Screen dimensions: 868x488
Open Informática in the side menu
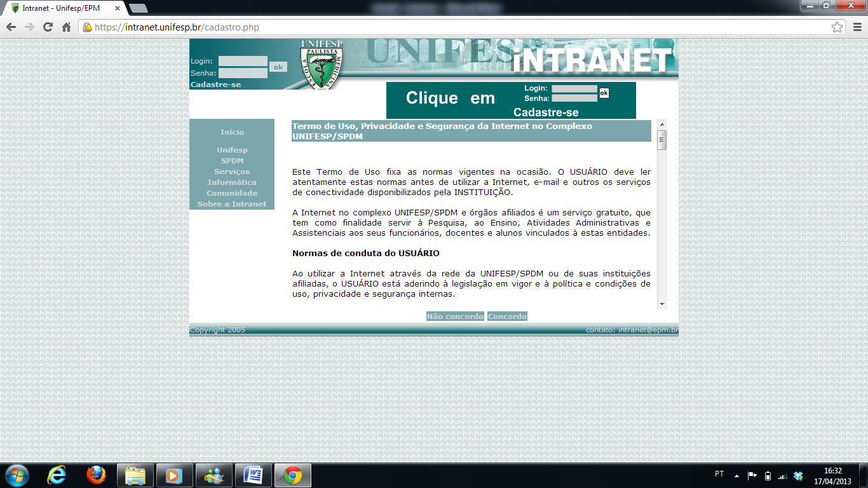(x=232, y=182)
